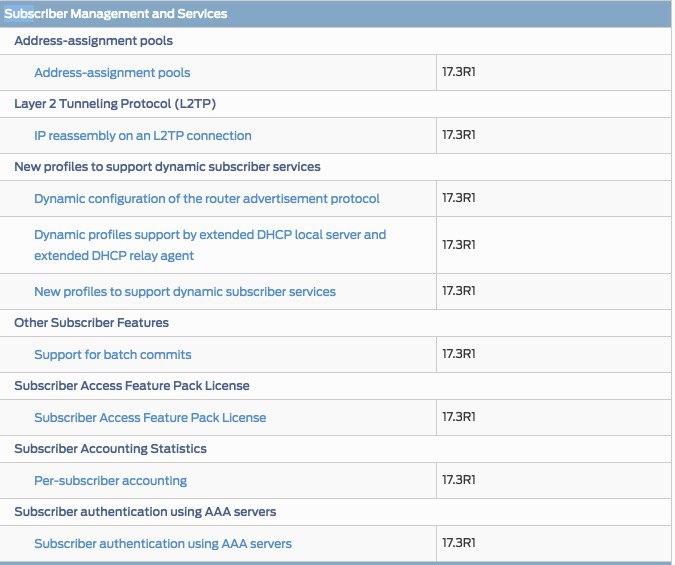Open Support for batch commits link
The height and width of the screenshot is (565, 675).
(x=113, y=354)
